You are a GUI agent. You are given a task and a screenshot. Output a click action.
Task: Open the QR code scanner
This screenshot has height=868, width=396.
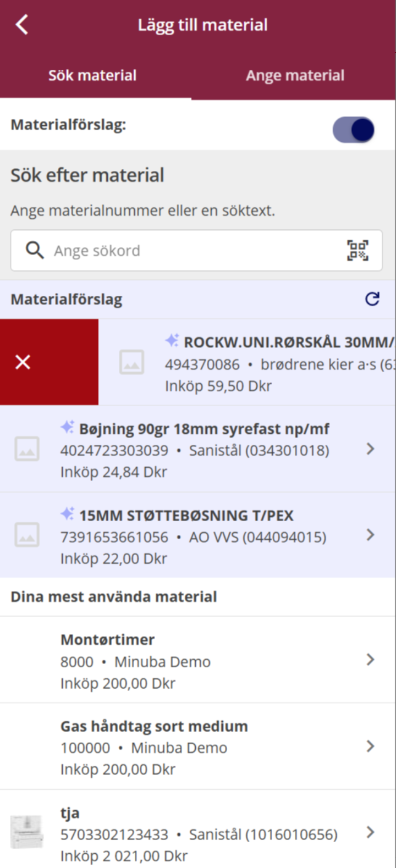click(358, 251)
